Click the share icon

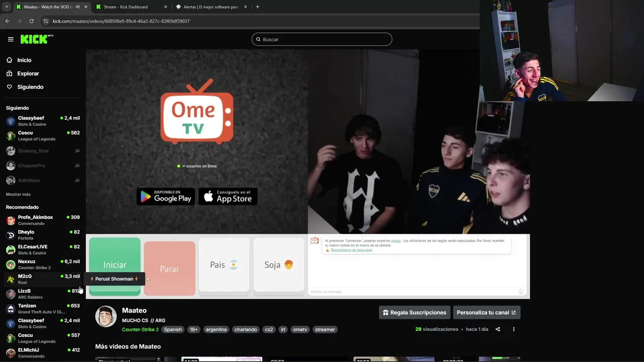tap(498, 329)
